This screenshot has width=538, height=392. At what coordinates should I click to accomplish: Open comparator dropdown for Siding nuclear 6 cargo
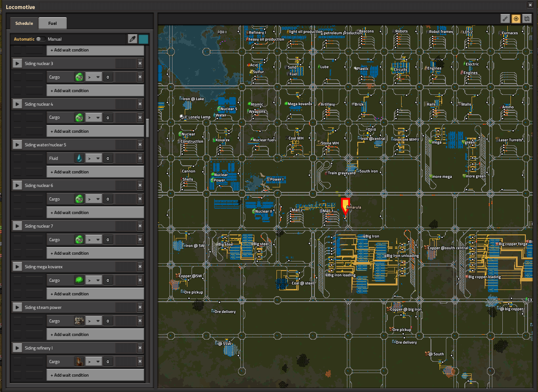coord(94,199)
